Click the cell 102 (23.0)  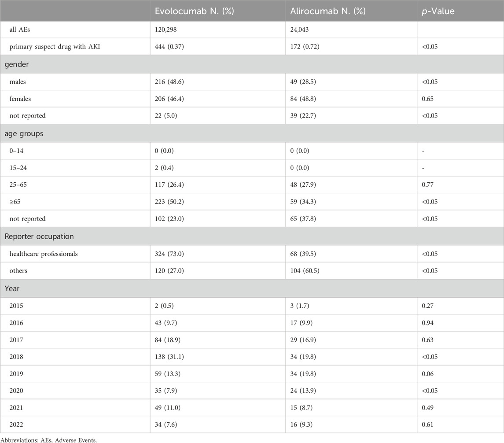pos(169,219)
